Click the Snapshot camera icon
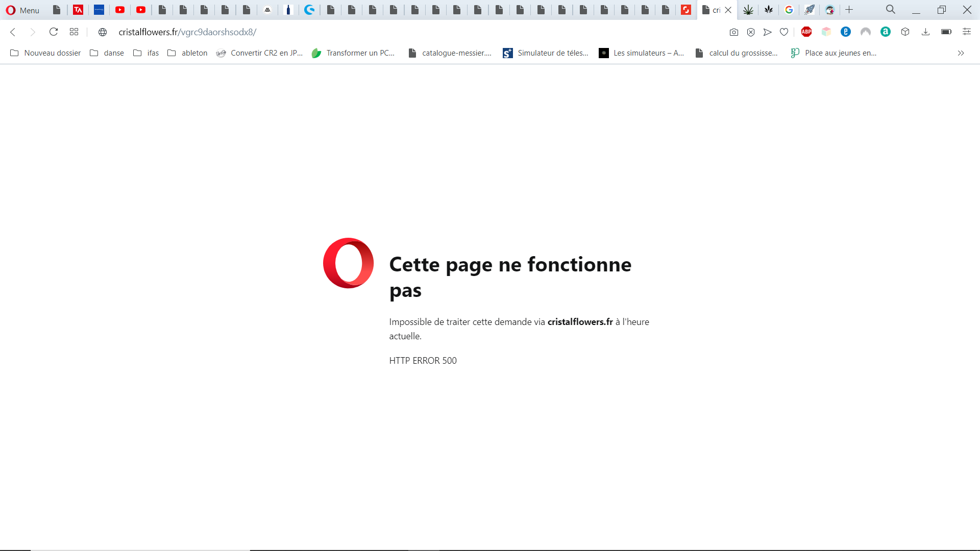The width and height of the screenshot is (980, 551). click(733, 32)
